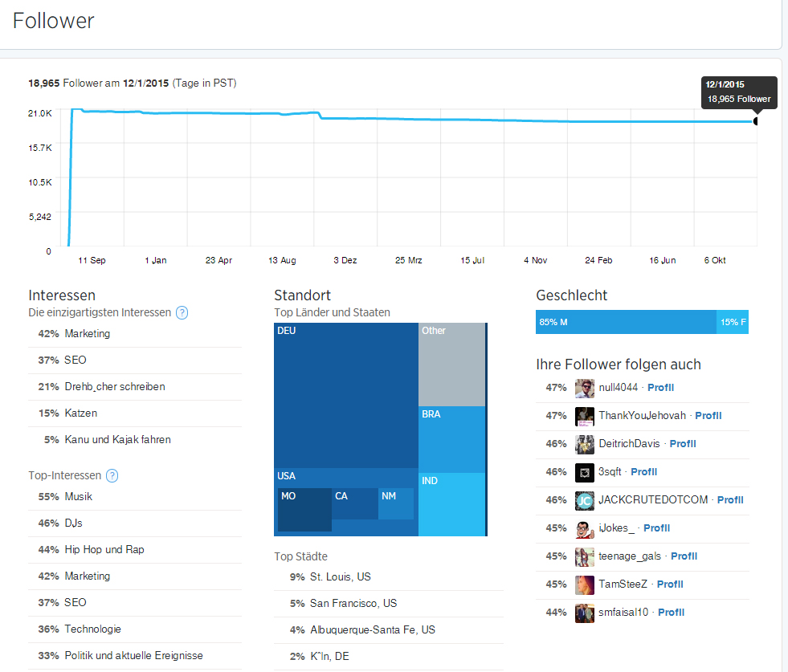
Task: Click the end data point on follower chart
Action: point(755,121)
